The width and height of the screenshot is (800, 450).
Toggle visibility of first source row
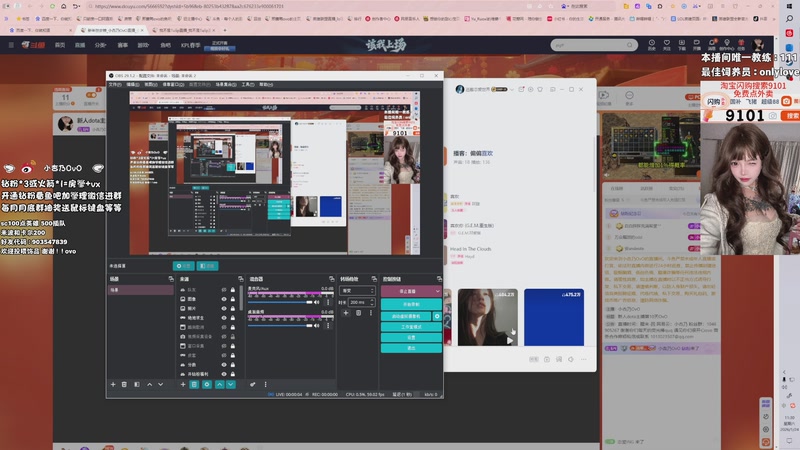click(x=223, y=289)
